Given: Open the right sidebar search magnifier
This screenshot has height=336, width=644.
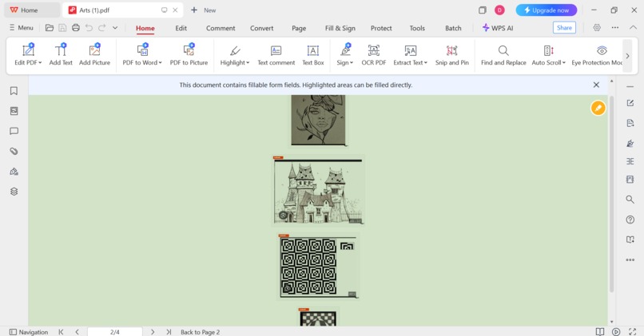Looking at the screenshot, I should tap(630, 200).
